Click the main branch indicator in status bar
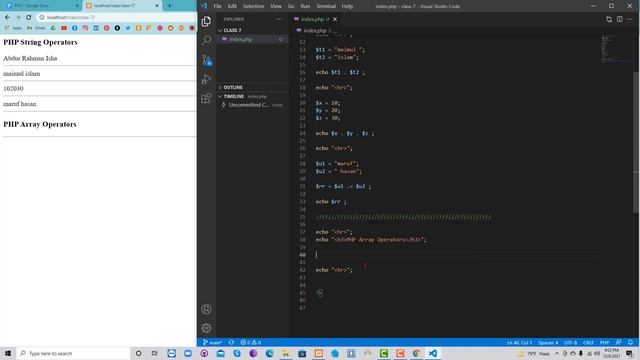Screen dimensions: 640x360 pos(213,342)
